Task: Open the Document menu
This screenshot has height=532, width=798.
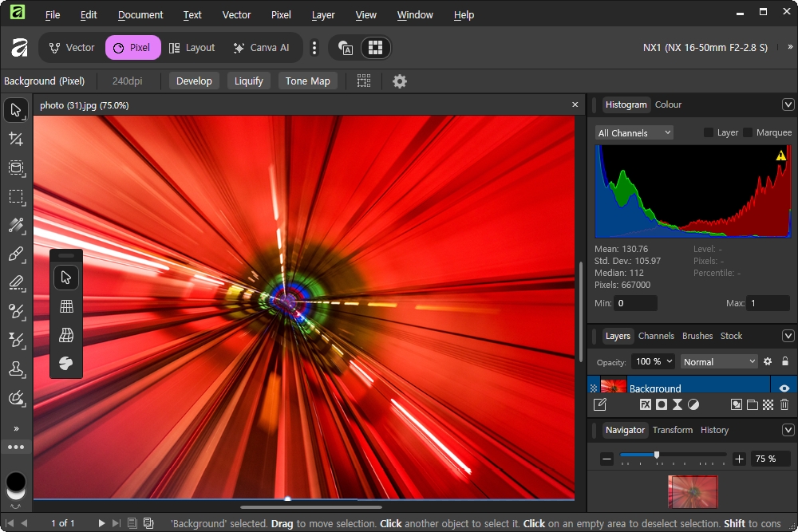Action: tap(140, 14)
